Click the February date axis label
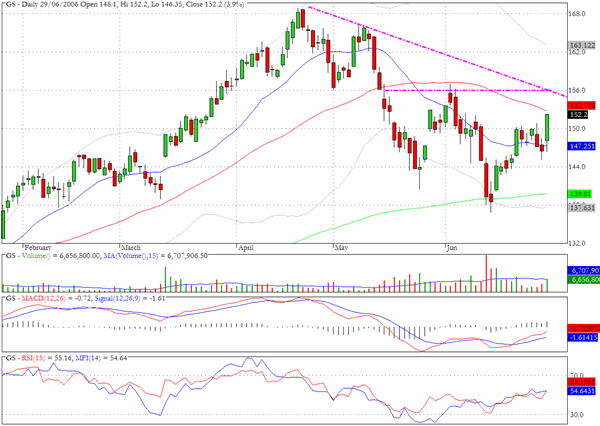Screen dimensions: 600x426 (x=38, y=248)
